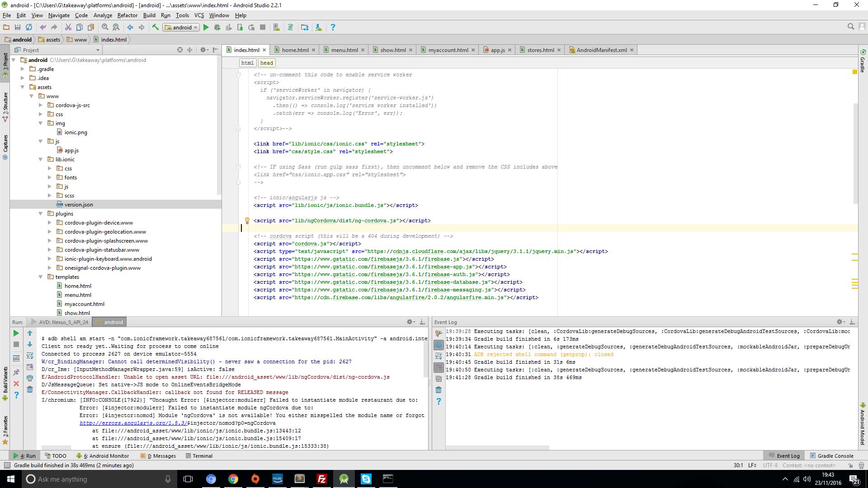This screenshot has width=868, height=488.
Task: Open the Gradle Console tool button
Action: click(x=831, y=456)
